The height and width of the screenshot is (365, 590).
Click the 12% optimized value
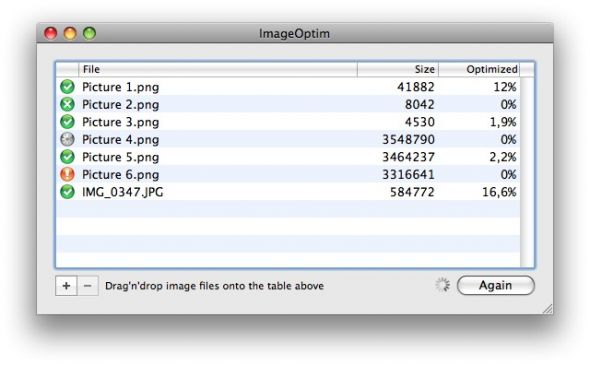coord(505,87)
